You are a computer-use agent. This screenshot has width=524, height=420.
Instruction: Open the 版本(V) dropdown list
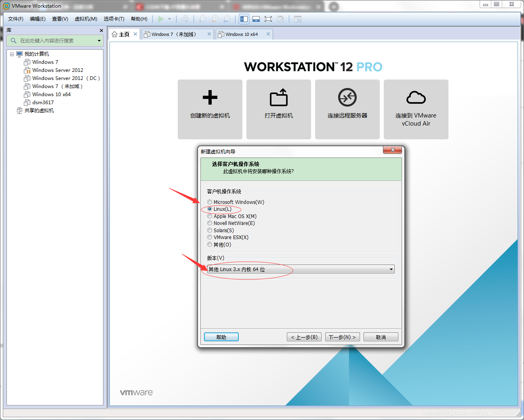pos(301,269)
